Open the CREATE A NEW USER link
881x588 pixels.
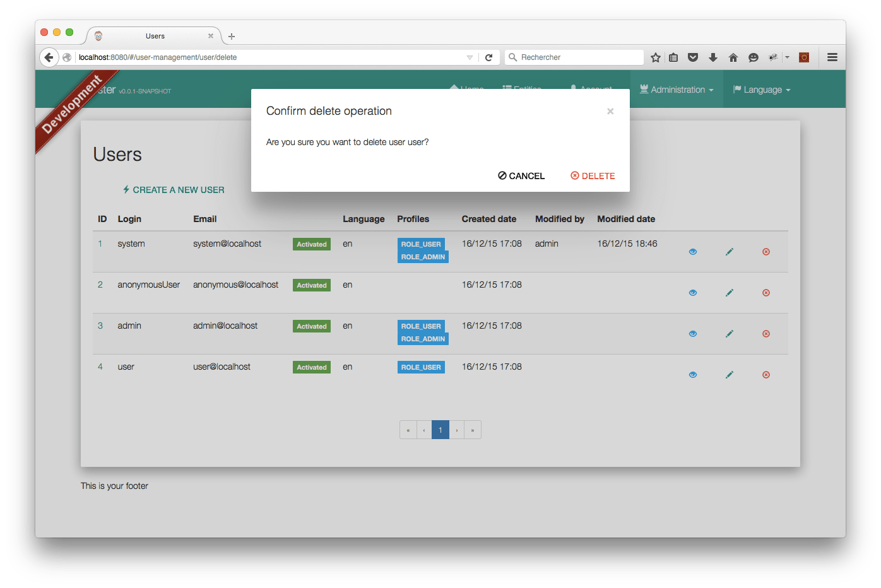coord(173,189)
